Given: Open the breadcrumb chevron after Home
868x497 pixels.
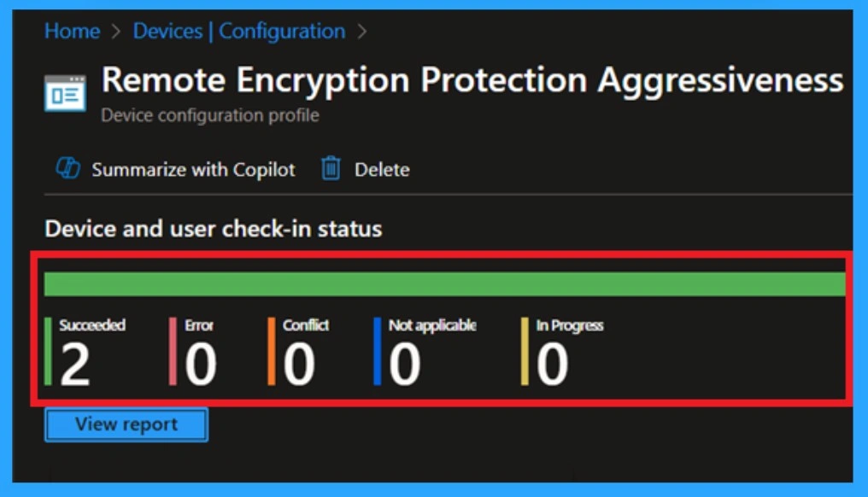Looking at the screenshot, I should coord(117,31).
